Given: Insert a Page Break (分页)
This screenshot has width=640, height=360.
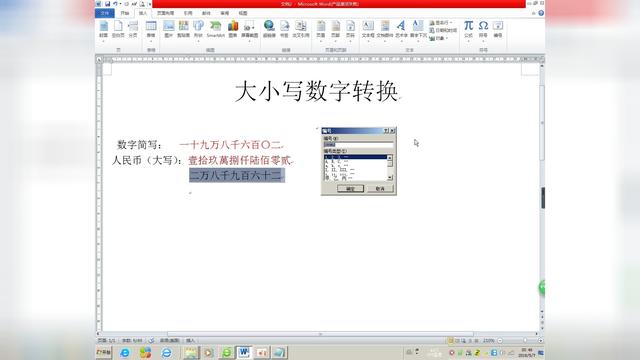Looking at the screenshot, I should tap(133, 29).
